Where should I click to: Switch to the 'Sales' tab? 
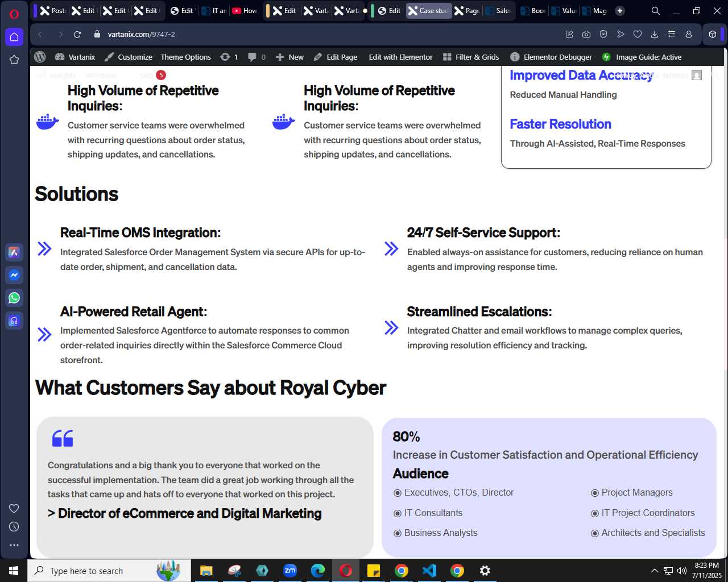(498, 11)
